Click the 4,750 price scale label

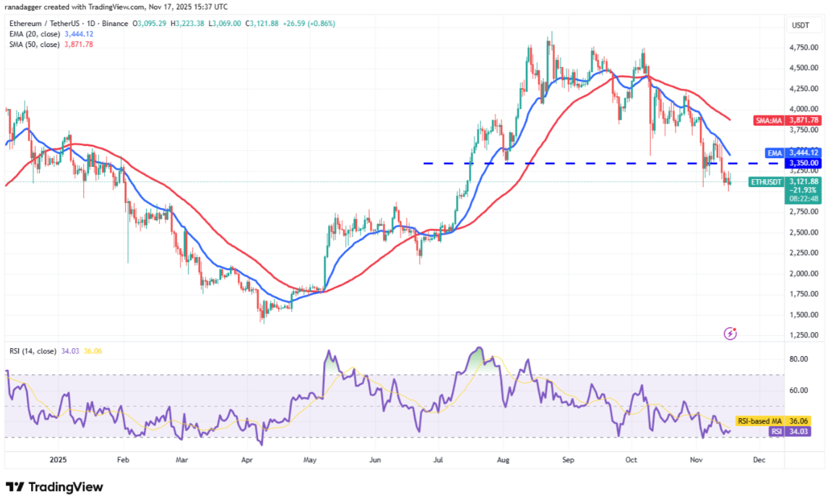pyautogui.click(x=803, y=48)
